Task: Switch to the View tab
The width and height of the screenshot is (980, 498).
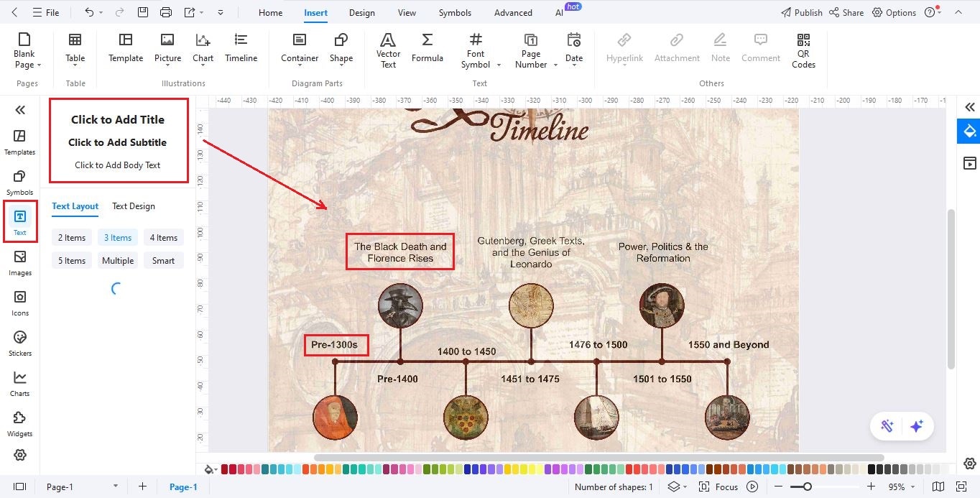Action: point(407,12)
